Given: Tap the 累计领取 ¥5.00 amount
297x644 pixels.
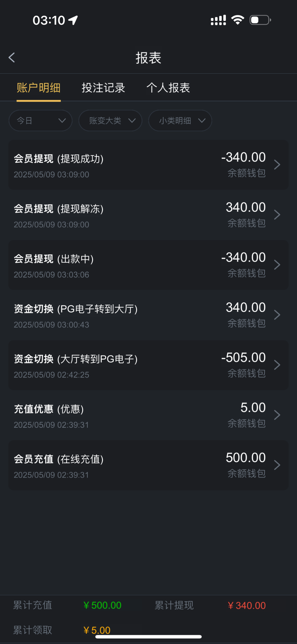Looking at the screenshot, I should tap(97, 630).
